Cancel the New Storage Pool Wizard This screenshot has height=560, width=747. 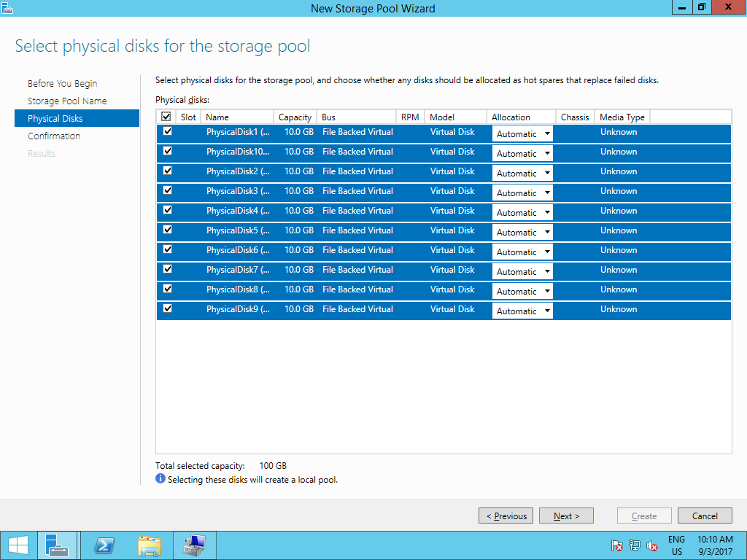tap(705, 516)
